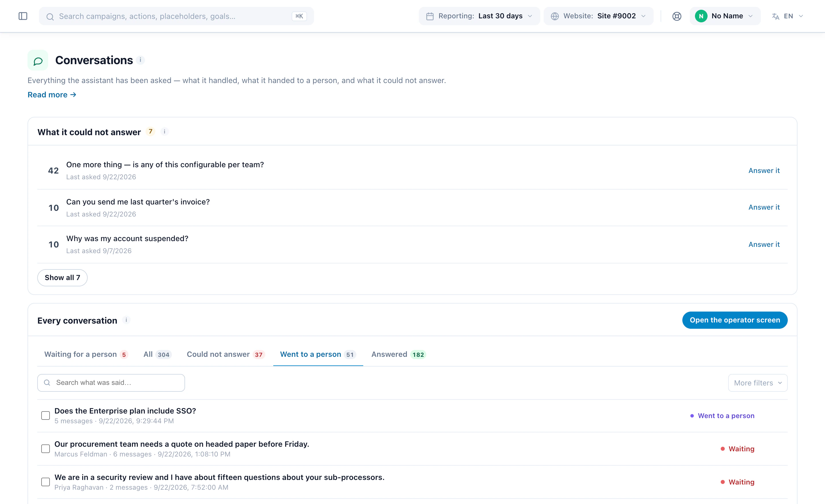Click the globe icon in Website selector
Viewport: 825px width, 504px height.
[555, 16]
